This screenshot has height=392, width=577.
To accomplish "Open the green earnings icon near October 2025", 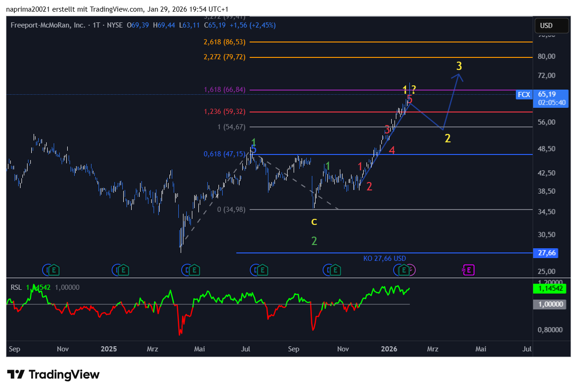I will 335,269.
